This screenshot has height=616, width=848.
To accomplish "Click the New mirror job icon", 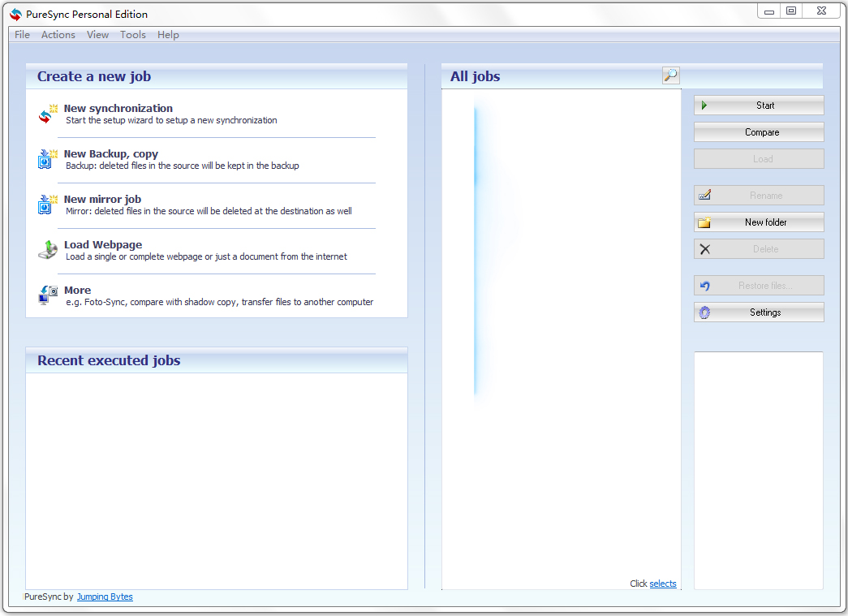I will point(48,205).
